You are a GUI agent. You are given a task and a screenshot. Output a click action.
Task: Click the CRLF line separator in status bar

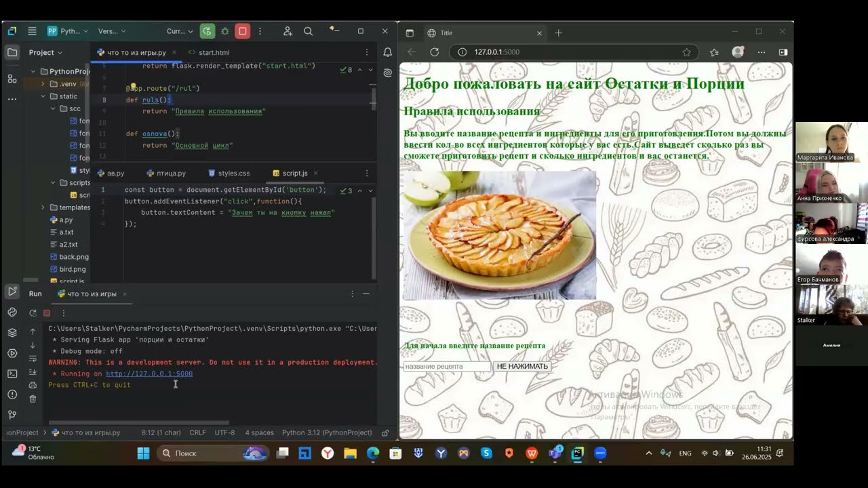click(x=197, y=432)
